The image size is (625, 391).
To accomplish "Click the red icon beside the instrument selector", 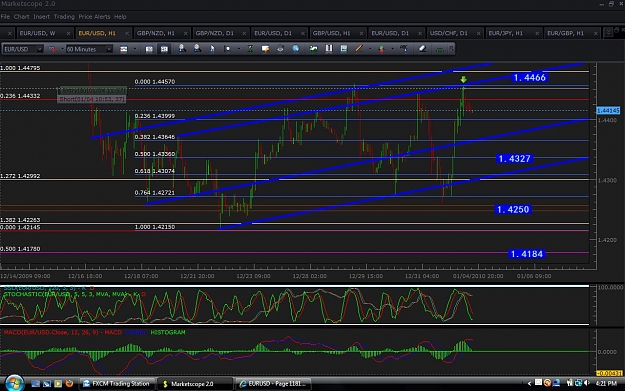I will click(52, 49).
